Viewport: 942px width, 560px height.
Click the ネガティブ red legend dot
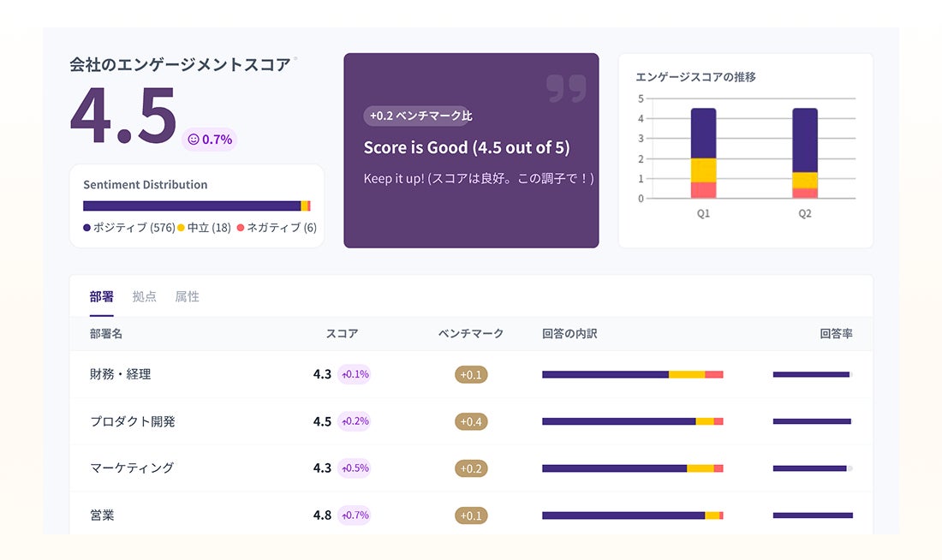[241, 228]
